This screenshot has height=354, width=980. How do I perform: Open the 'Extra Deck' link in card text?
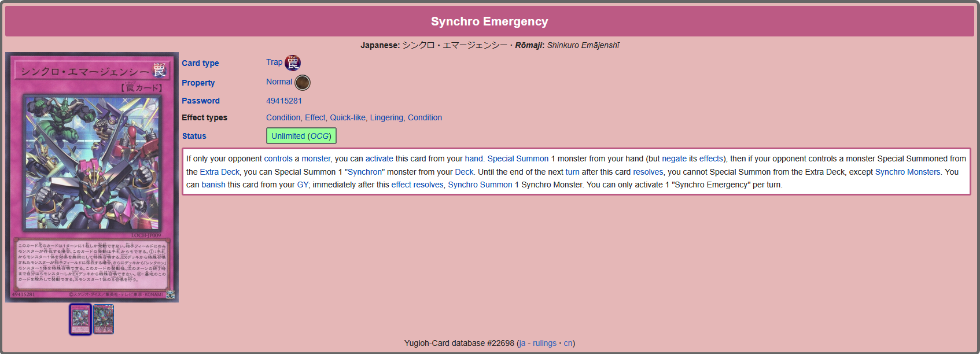[219, 172]
